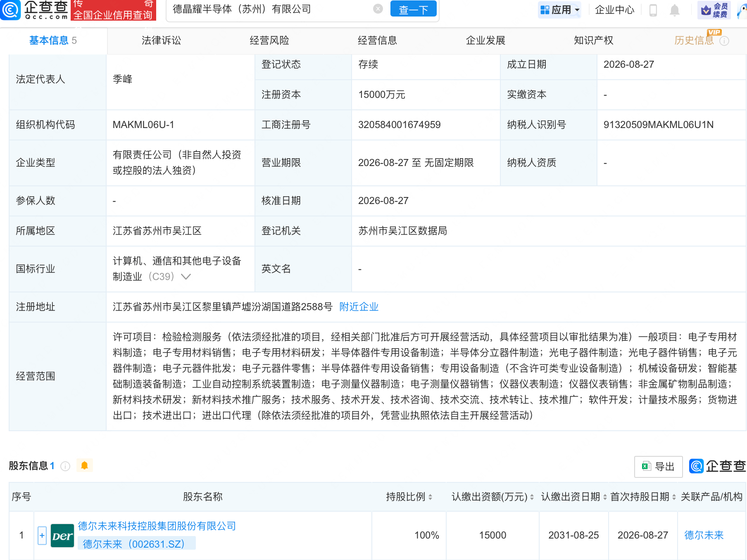Switch to the 基本信息 tab
This screenshot has height=560, width=747.
[53, 40]
